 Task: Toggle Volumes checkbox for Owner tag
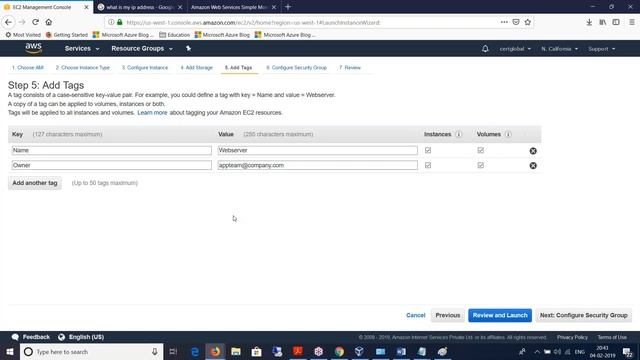(x=480, y=165)
